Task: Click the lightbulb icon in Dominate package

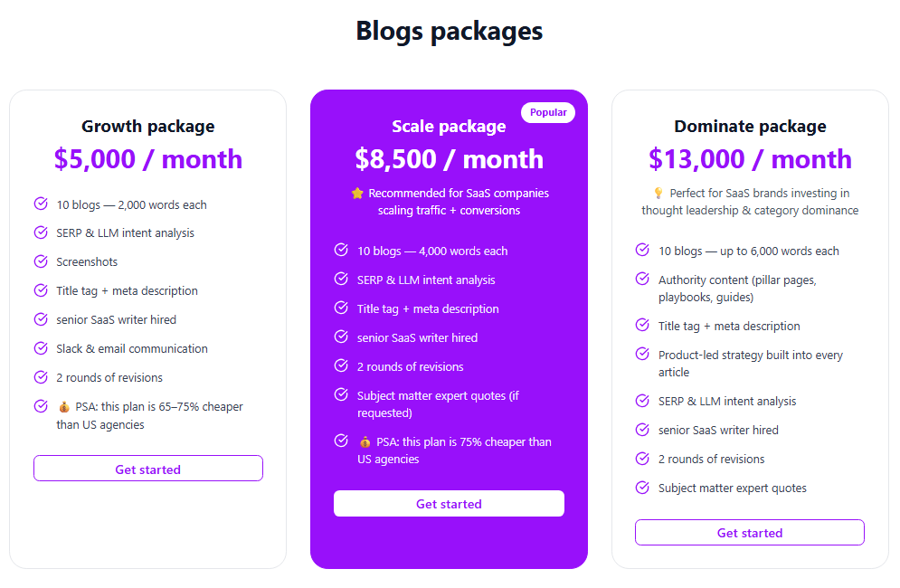Action: 658,193
